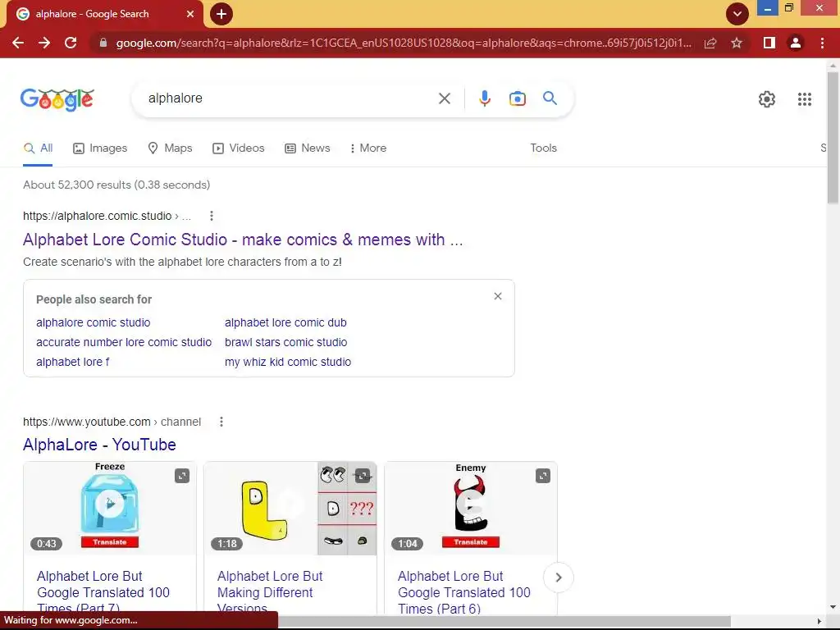
Task: Expand the More search options
Action: 367,148
